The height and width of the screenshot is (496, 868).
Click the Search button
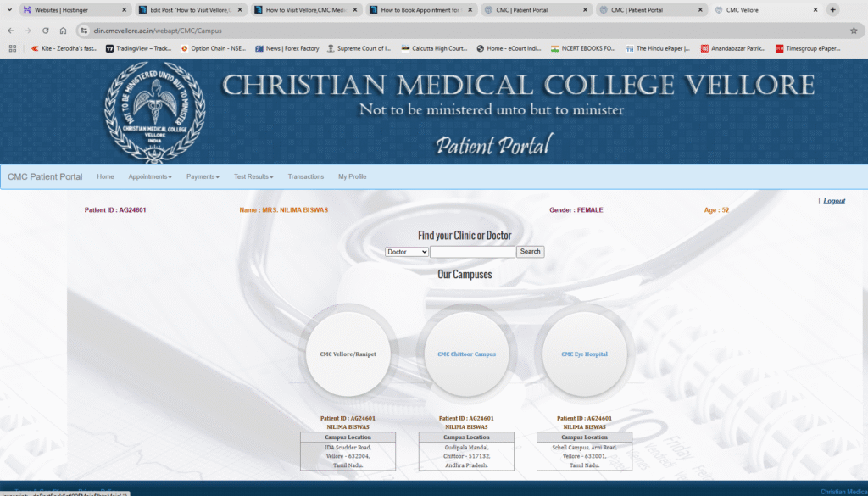point(531,252)
